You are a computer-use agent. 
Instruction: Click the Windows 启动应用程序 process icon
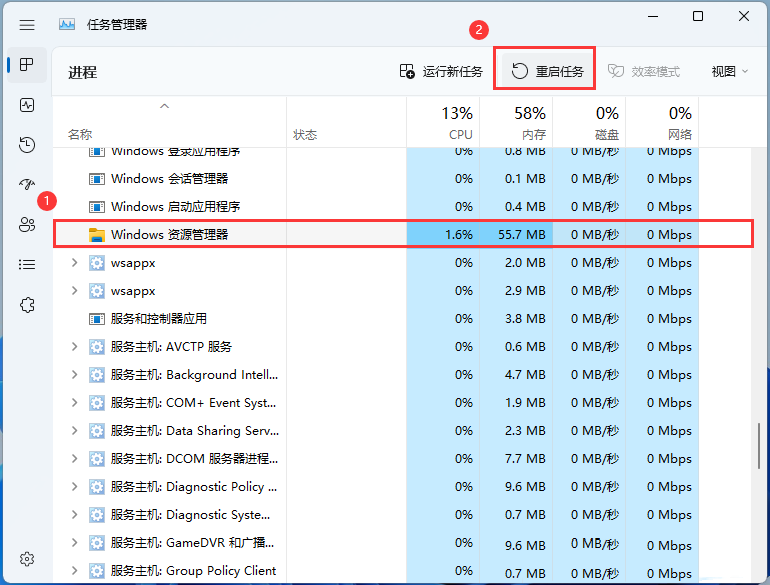[97, 207]
